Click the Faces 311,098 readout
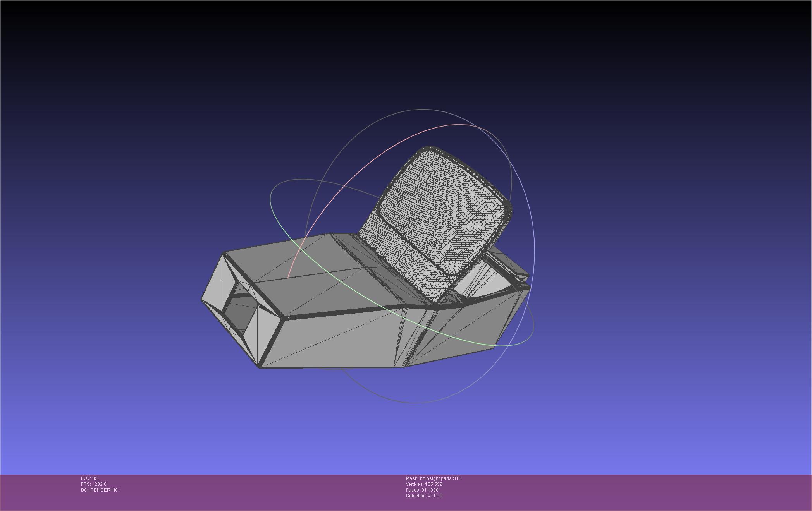 (422, 490)
